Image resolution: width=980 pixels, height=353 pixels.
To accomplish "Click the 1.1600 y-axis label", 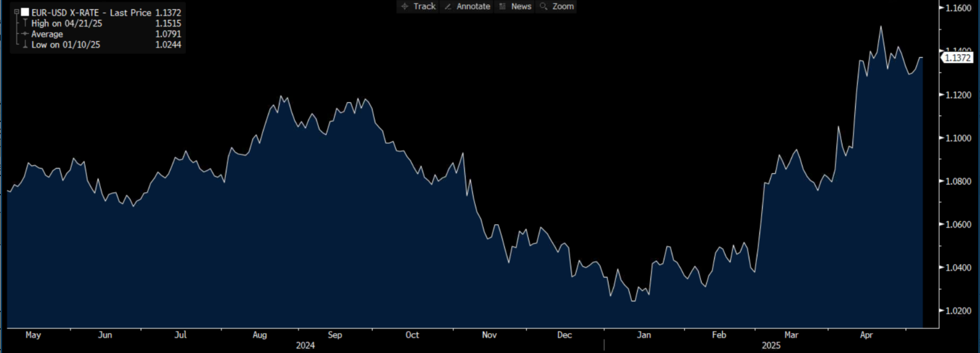I will click(957, 7).
